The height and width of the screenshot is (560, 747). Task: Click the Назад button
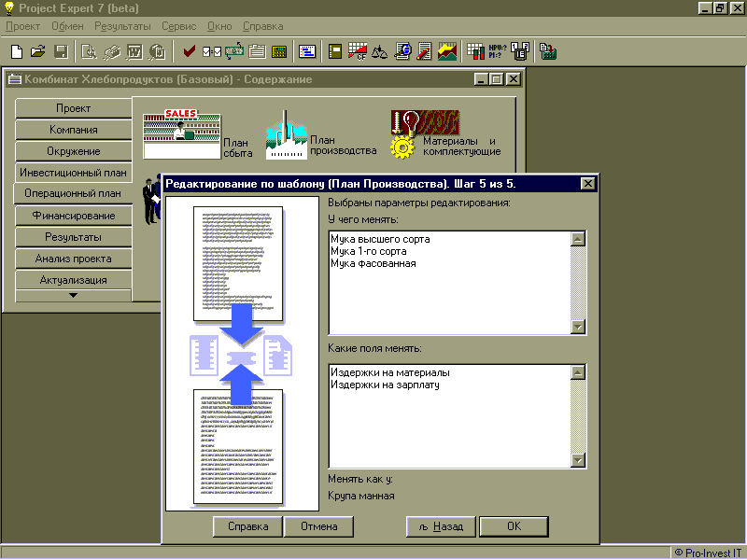(x=441, y=526)
